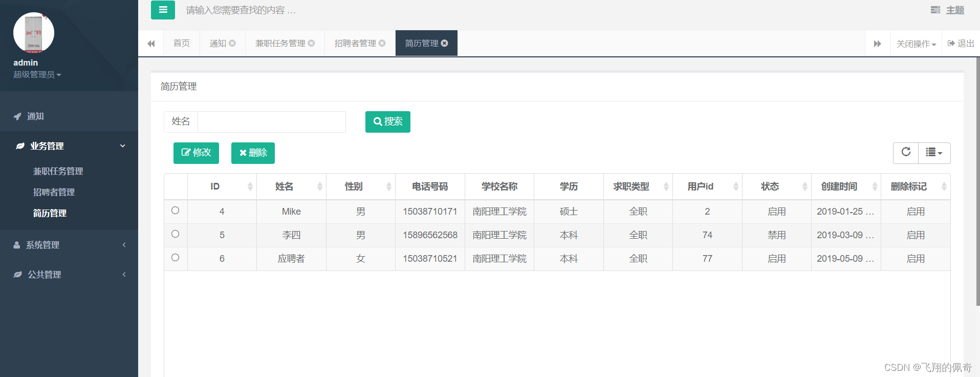
Task: Click the 硕士 education cell
Action: coord(569,212)
